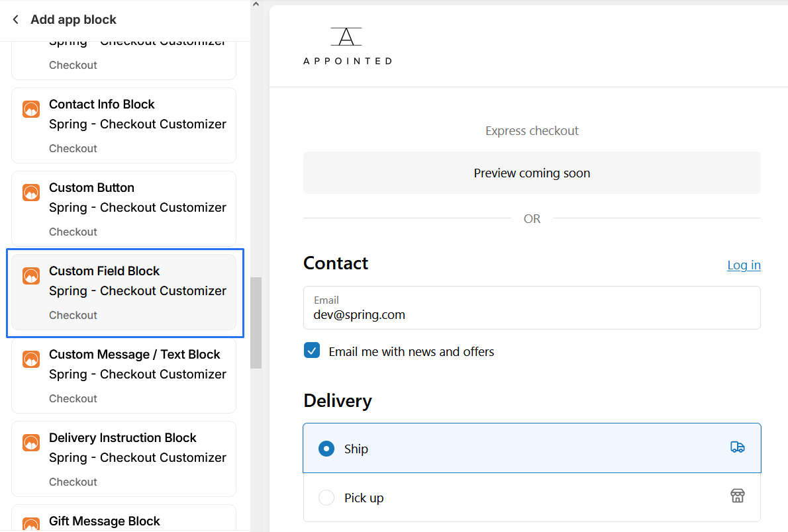
Task: Click the Custom Message / Text Block icon
Action: (30, 359)
